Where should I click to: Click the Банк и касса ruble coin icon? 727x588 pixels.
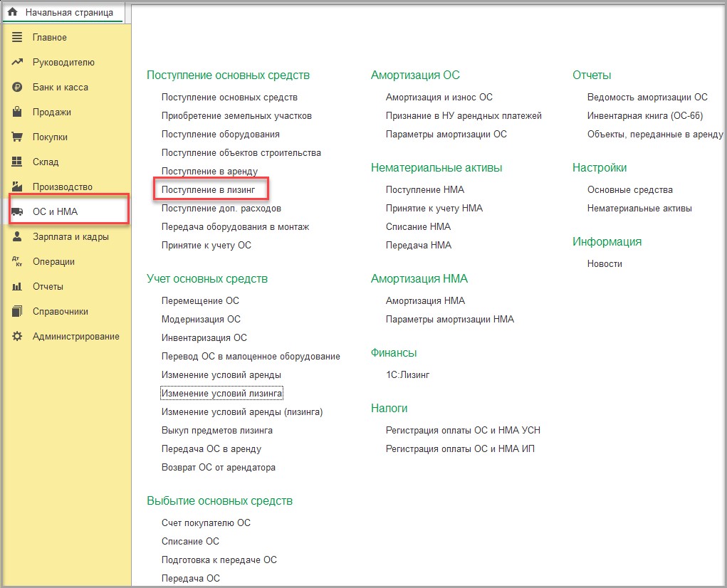pyautogui.click(x=17, y=87)
